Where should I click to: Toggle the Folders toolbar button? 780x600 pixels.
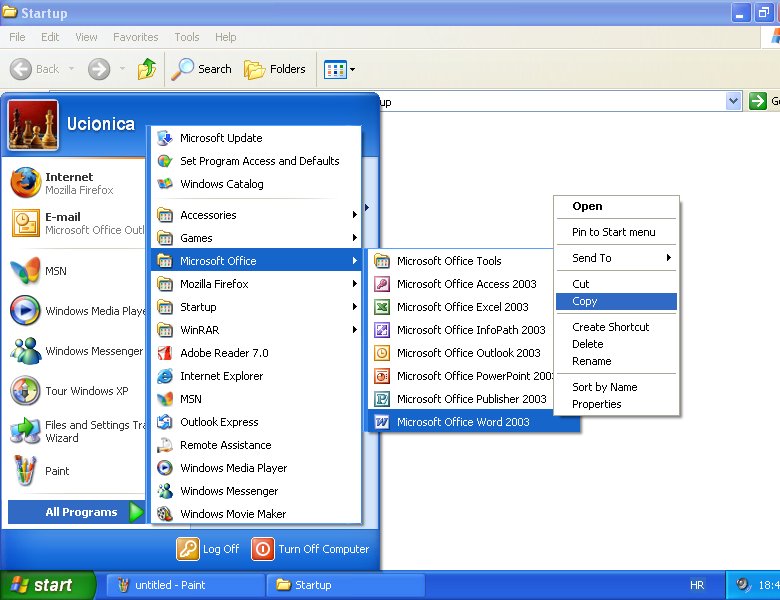click(275, 69)
